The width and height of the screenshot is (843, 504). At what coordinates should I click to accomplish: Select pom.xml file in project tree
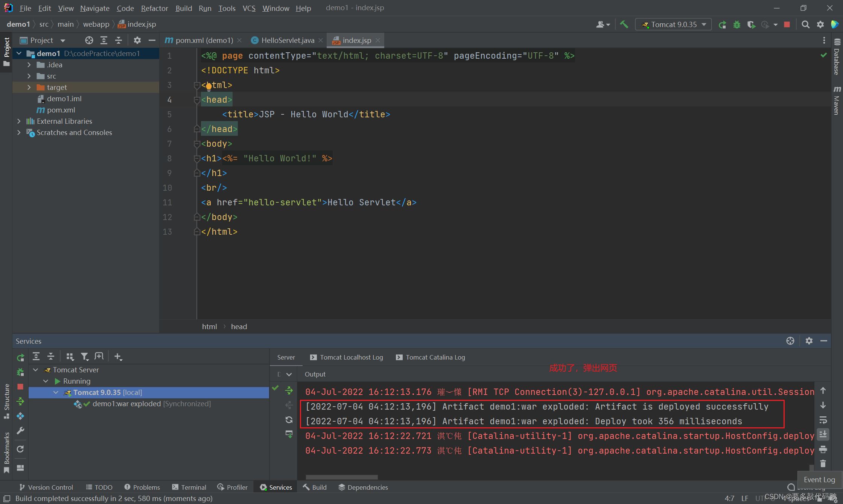[x=61, y=110]
